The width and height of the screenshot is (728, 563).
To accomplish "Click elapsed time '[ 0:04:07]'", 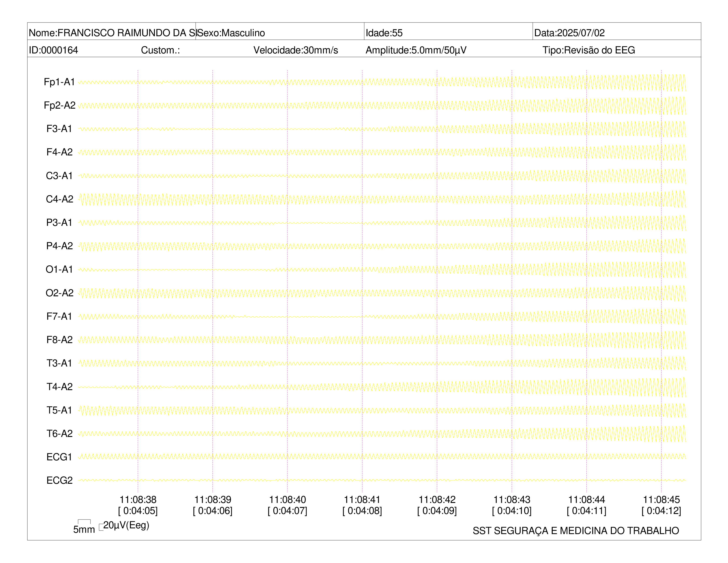I will 288,511.
